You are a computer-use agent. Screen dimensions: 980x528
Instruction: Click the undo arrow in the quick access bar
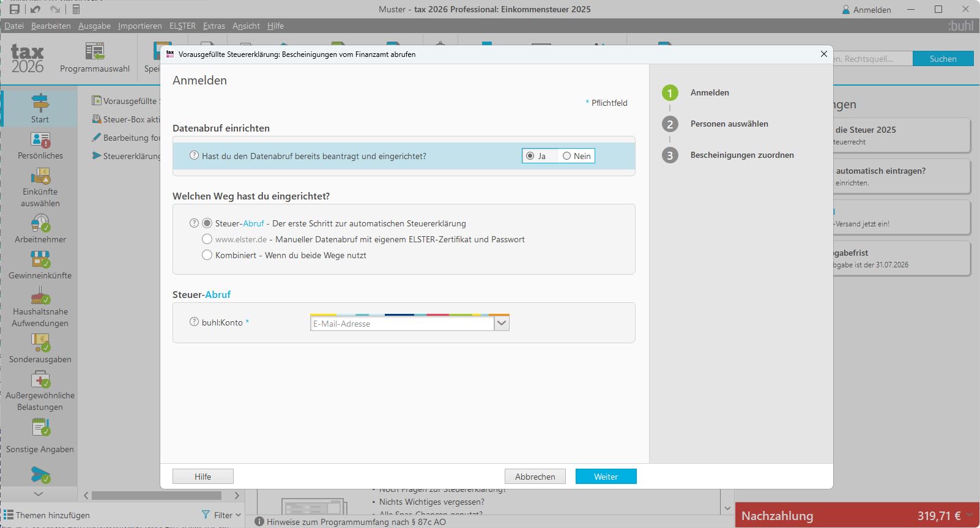[x=35, y=9]
